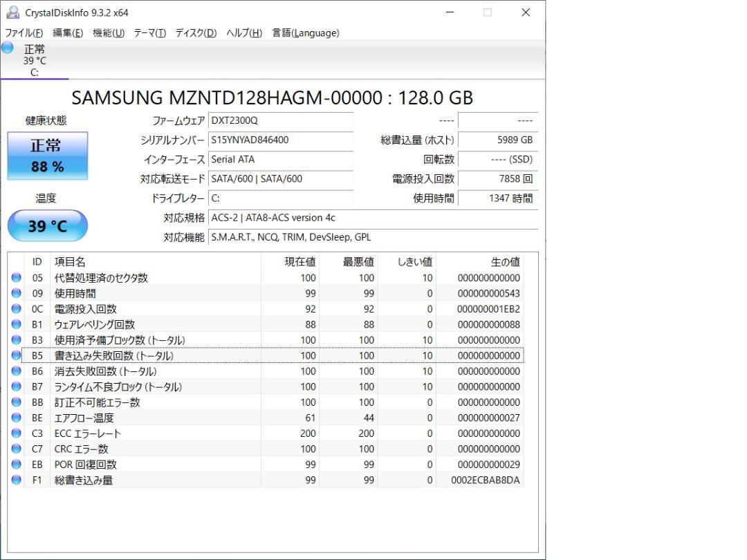Select the POR 回復回数 row name
The image size is (747, 560).
pyautogui.click(x=85, y=465)
